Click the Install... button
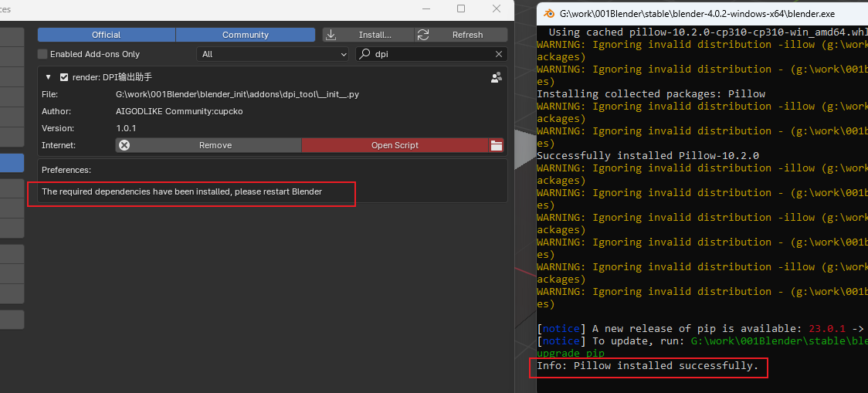Screen dimensions: 868x393 tap(368, 35)
